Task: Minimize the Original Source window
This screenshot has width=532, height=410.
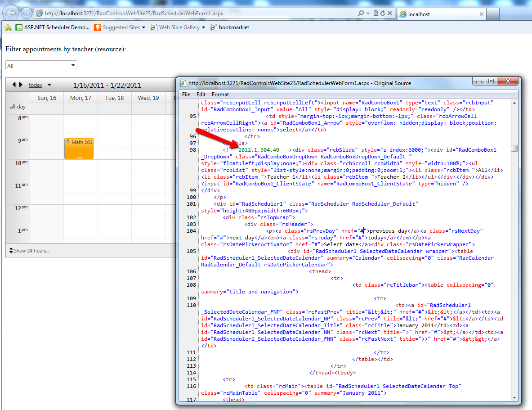Action: (479, 81)
